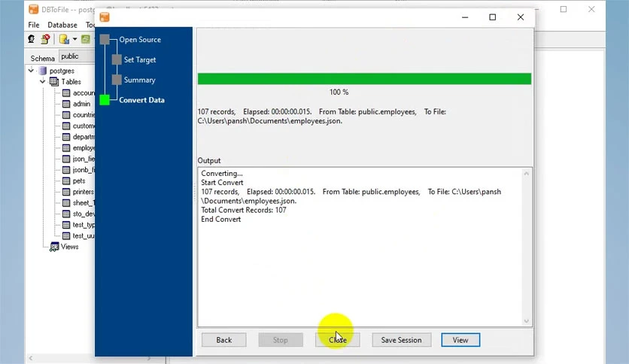The height and width of the screenshot is (364, 629).
Task: Open the Schema public combo box
Action: point(77,56)
